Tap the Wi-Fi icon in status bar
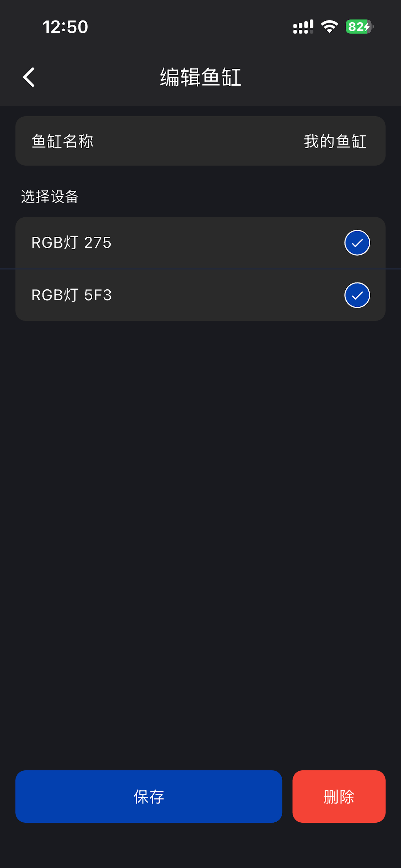 click(x=329, y=26)
